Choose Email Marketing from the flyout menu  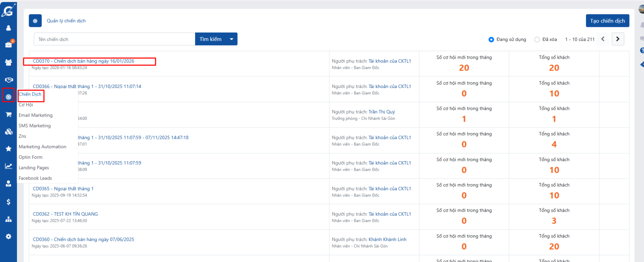pyautogui.click(x=35, y=115)
